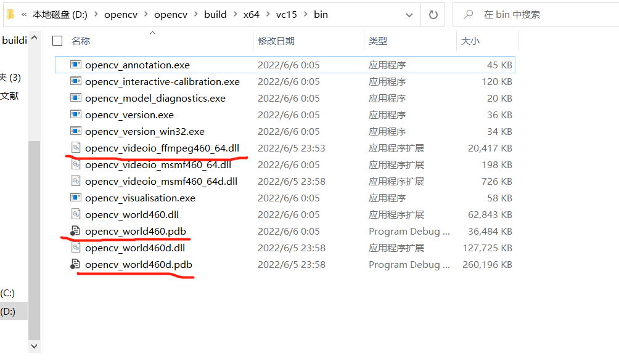Expand the hidden path chevron before 本地磁盘 (D:)

24,15
